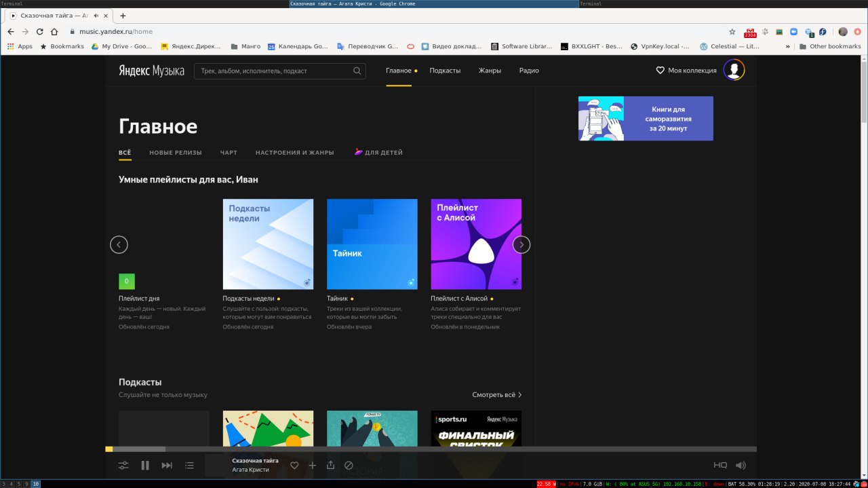Open the book self-development ad banner
This screenshot has width=868, height=488.
(x=646, y=118)
